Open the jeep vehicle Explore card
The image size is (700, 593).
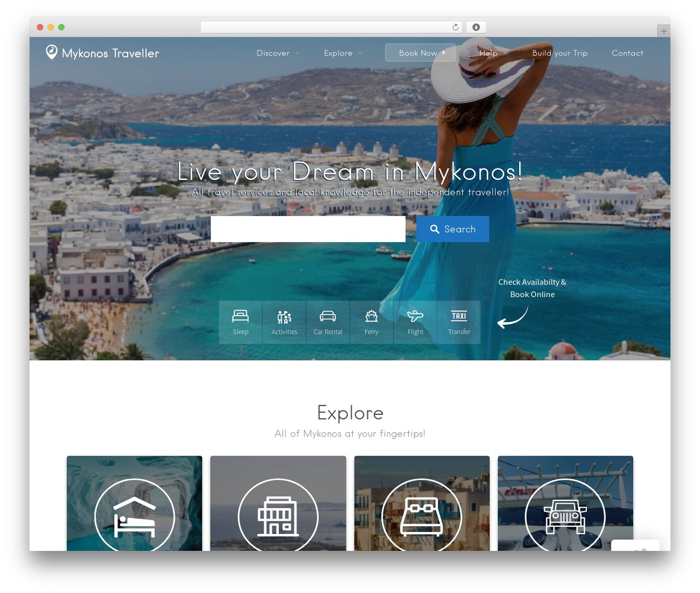coord(565,503)
